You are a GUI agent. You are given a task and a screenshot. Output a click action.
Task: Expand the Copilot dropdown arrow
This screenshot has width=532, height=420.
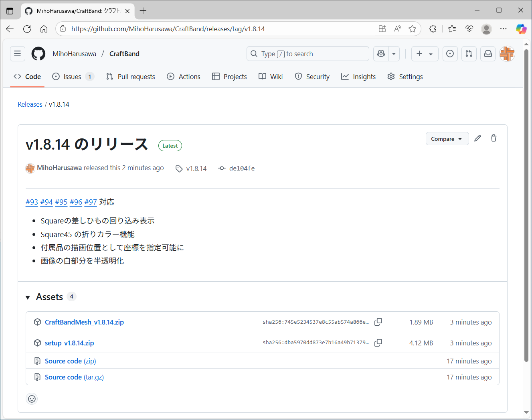[394, 53]
